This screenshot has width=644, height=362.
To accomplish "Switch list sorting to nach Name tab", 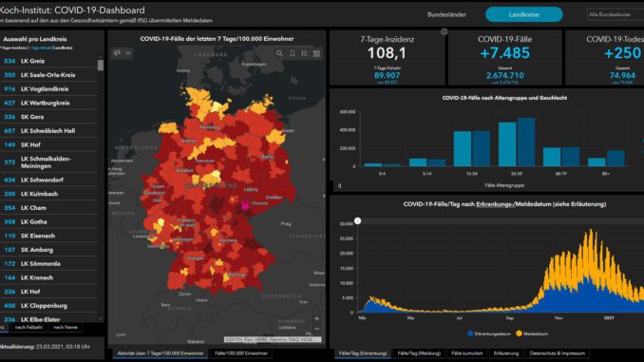I will [66, 328].
